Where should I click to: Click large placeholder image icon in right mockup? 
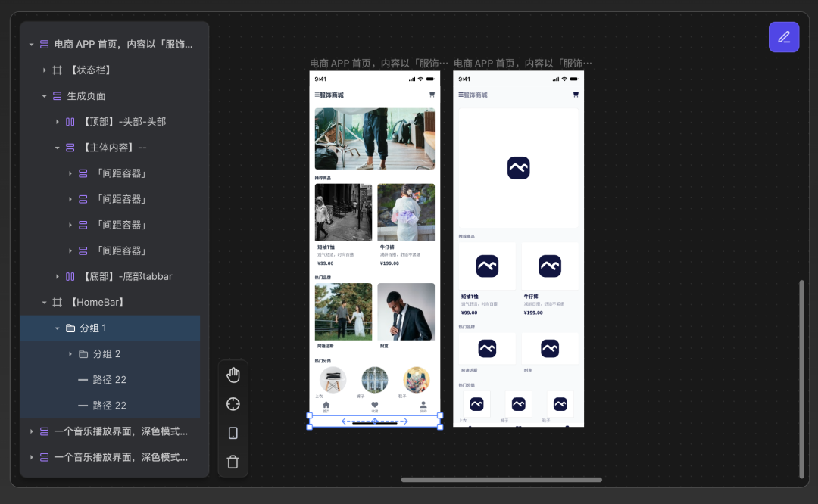tap(518, 168)
